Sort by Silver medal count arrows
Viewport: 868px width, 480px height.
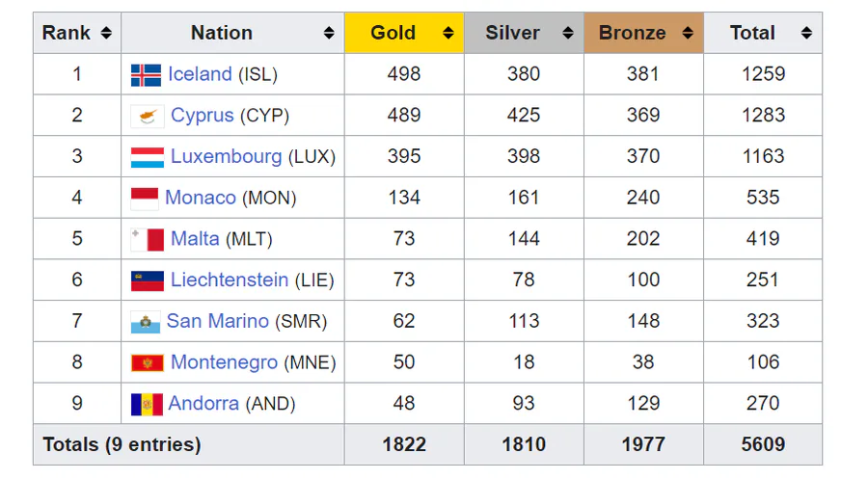tap(568, 33)
